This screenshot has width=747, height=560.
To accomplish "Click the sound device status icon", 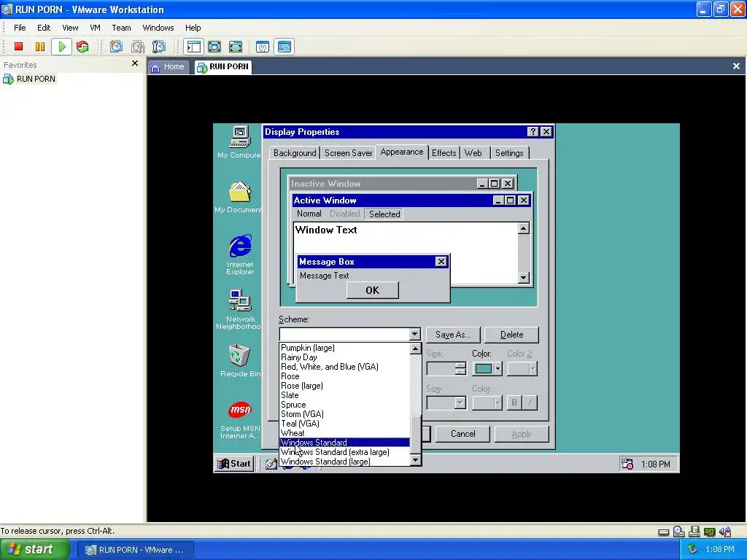I will click(x=725, y=532).
